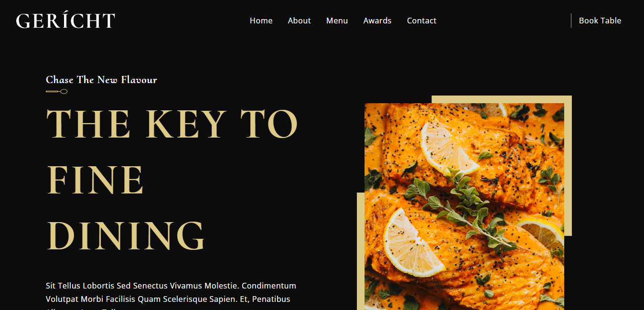
Task: Click the spoon icon under the subheading
Action: (x=56, y=91)
